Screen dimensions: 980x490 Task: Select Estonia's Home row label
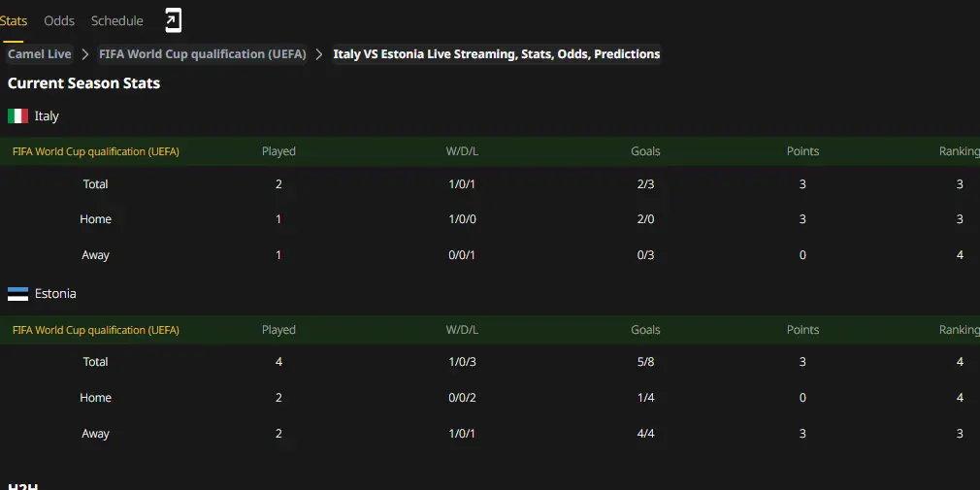[x=96, y=398]
